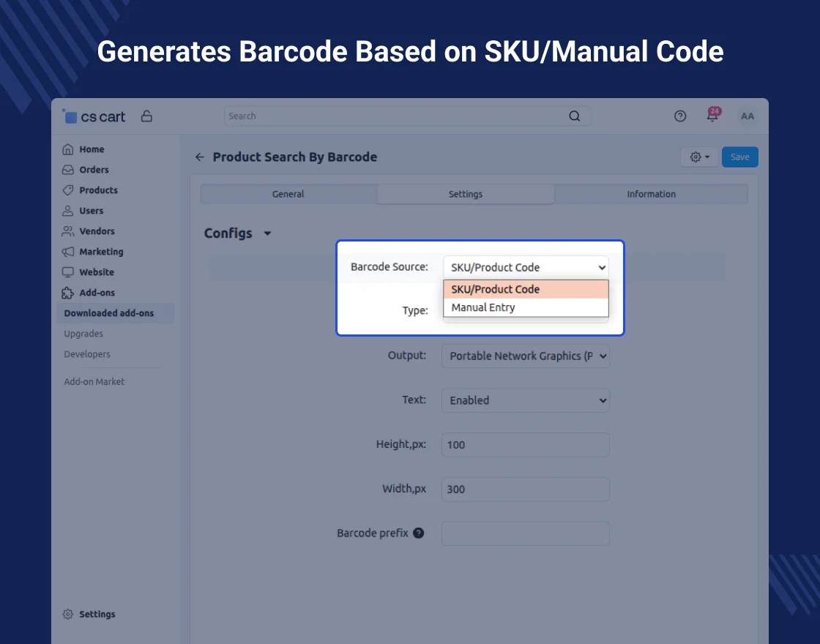Open the gear dropdown next to Save
Screen dimensions: 820x644
click(699, 157)
